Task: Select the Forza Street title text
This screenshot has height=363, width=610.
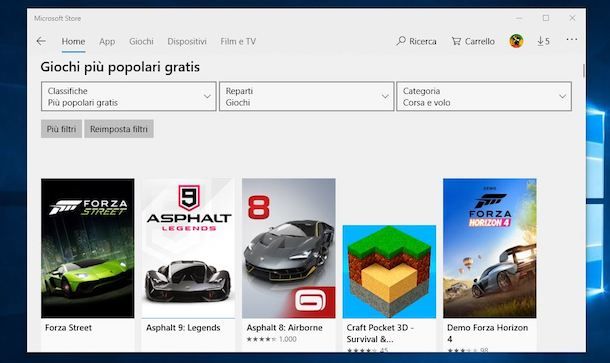Action: (x=68, y=328)
